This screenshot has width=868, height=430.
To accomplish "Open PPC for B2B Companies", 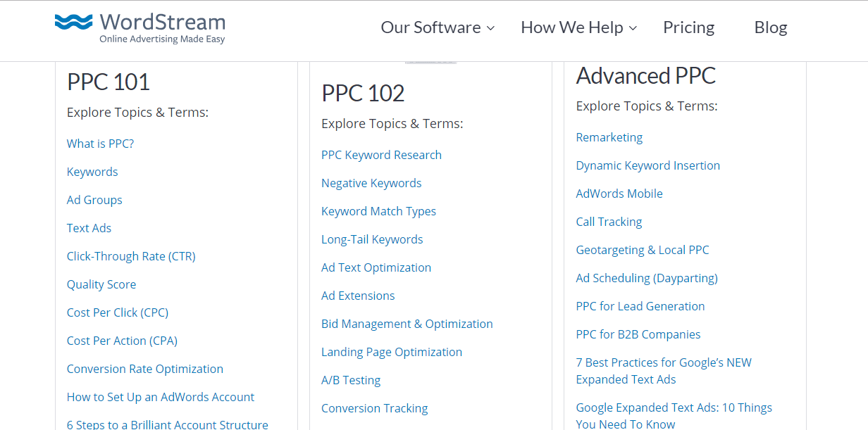I will (638, 334).
